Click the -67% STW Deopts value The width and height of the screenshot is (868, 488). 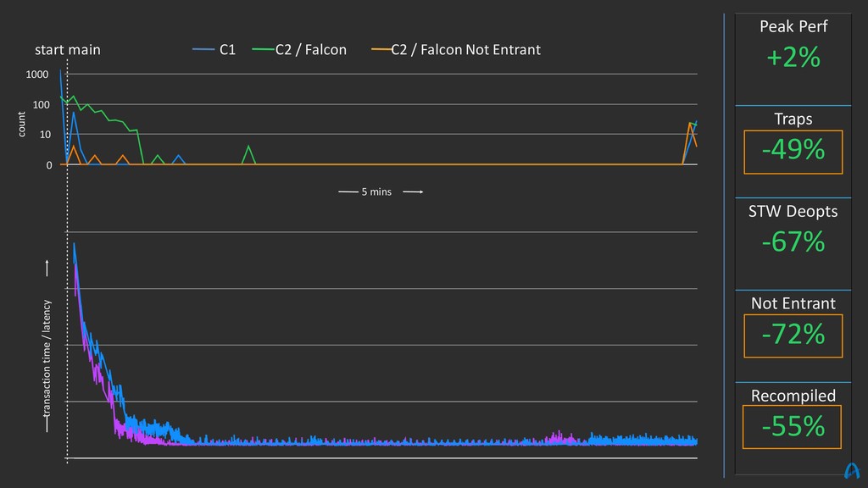[x=793, y=242]
